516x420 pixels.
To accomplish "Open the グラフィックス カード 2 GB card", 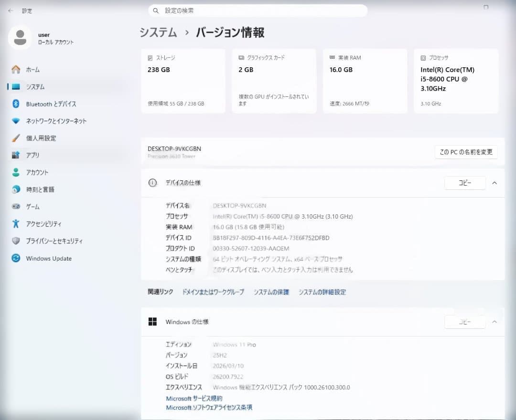I will tap(274, 81).
